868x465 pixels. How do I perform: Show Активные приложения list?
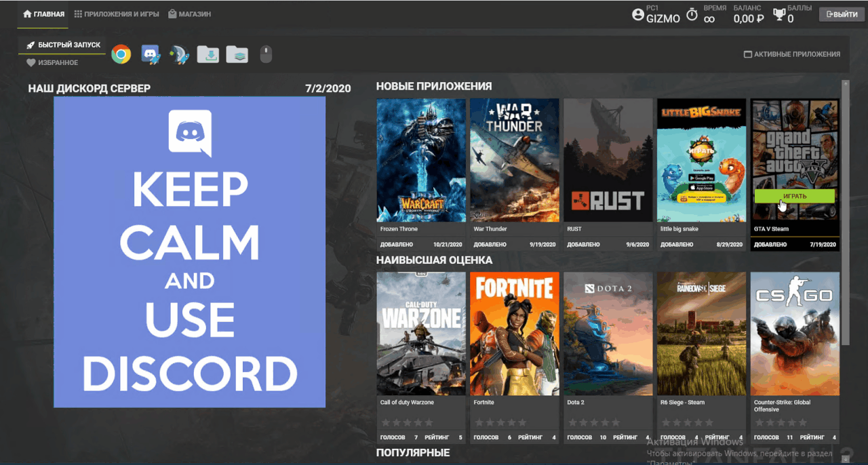pyautogui.click(x=792, y=54)
